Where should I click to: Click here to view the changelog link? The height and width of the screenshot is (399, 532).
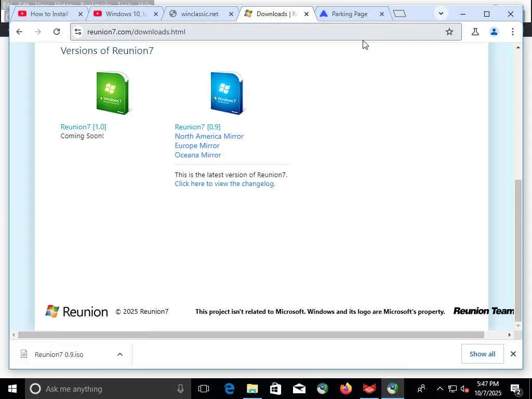point(225,183)
